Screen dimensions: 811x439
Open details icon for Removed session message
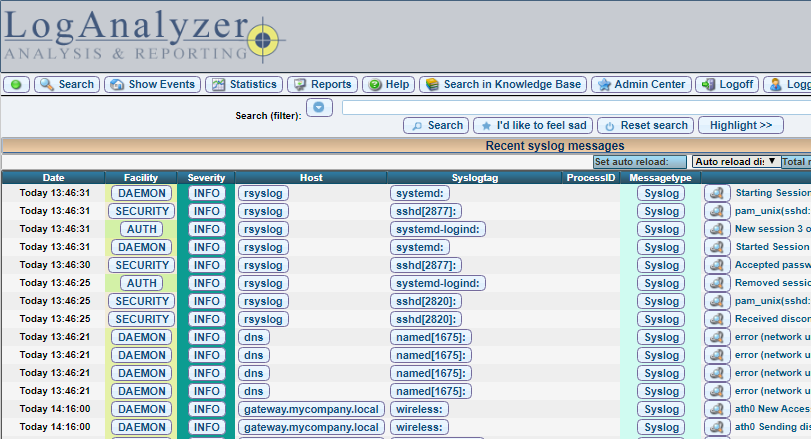coord(717,283)
